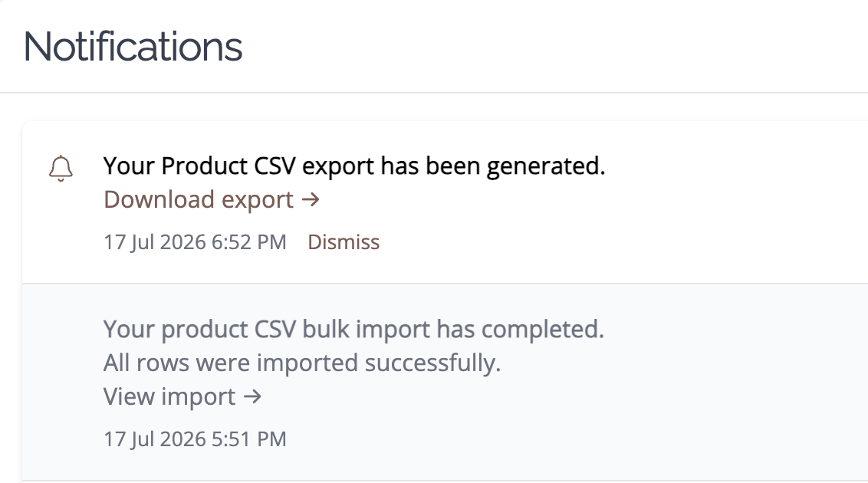Select the Product CSV export generated message
The image size is (868, 483).
click(x=354, y=166)
